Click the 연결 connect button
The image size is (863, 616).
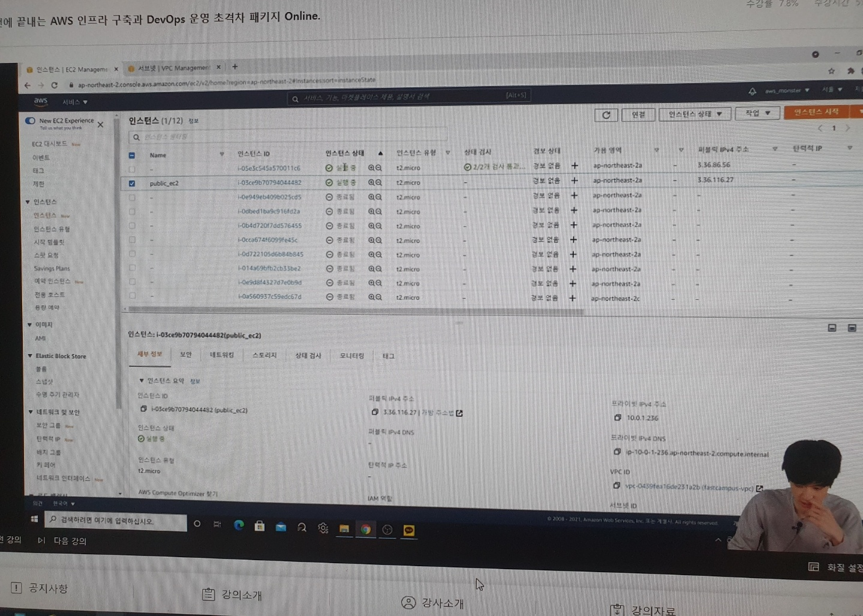pos(638,115)
